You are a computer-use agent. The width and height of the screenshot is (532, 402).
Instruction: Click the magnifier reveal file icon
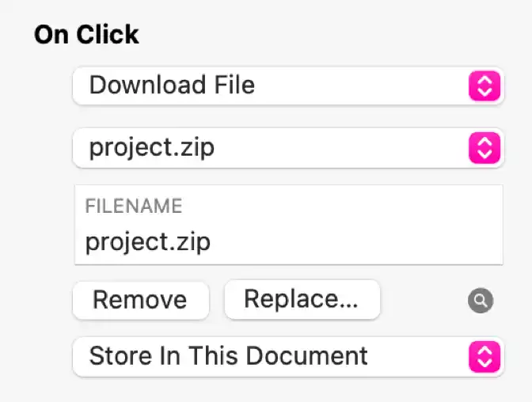point(481,300)
